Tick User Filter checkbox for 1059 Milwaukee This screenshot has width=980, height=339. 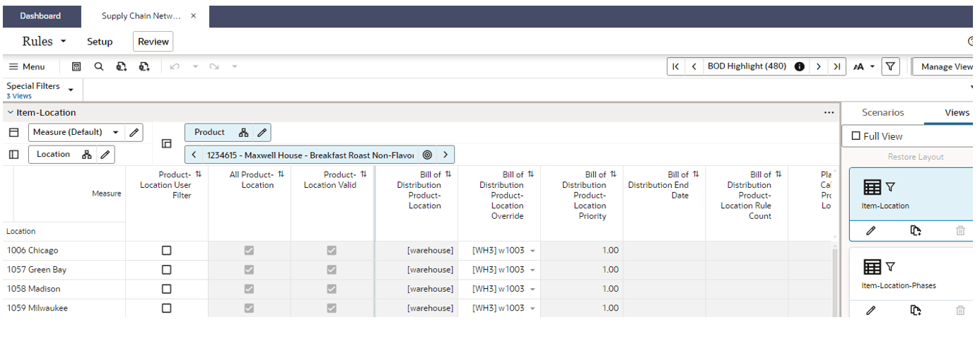[167, 308]
